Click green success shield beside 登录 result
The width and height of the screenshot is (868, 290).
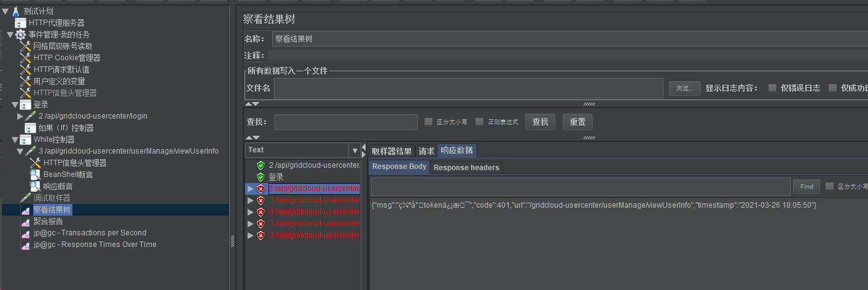(x=261, y=177)
